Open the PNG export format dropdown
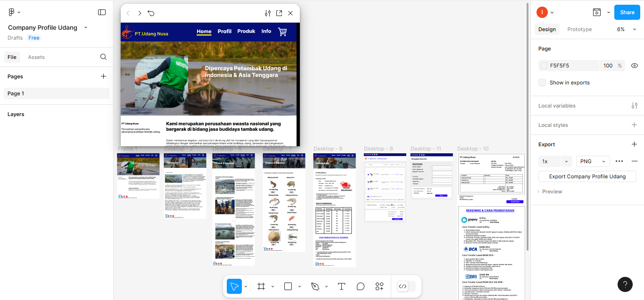 click(593, 161)
